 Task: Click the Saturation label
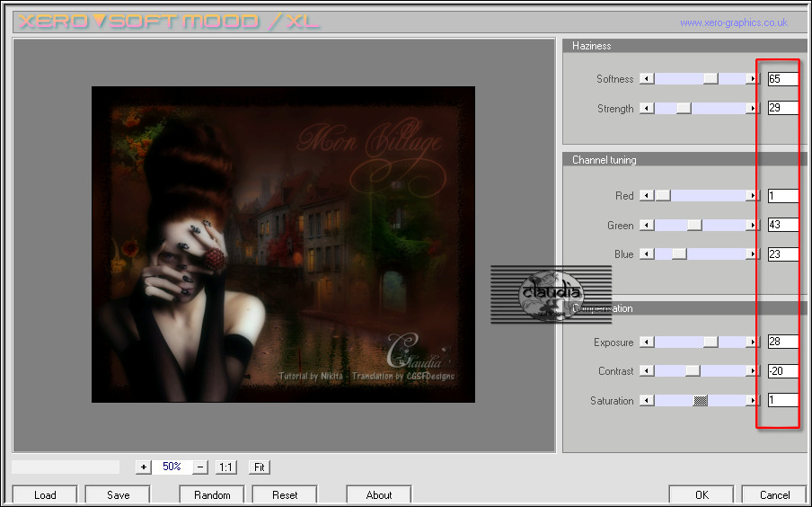tap(612, 401)
